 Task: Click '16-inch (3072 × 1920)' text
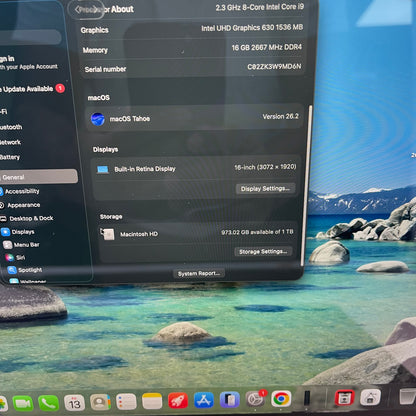pos(265,167)
